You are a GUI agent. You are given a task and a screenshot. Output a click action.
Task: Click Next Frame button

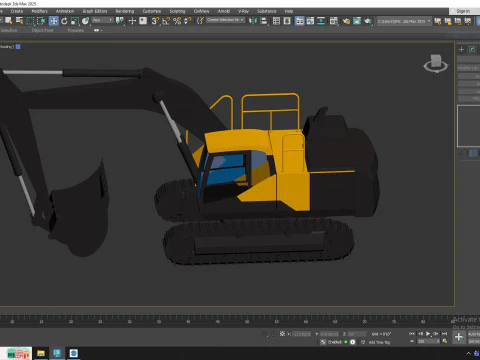pos(436,333)
